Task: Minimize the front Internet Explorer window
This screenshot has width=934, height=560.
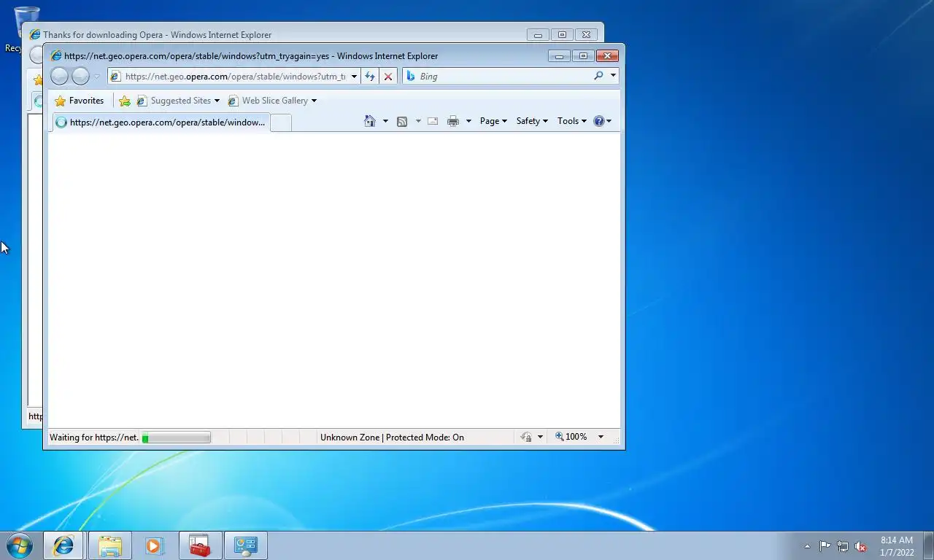Action: [x=559, y=56]
